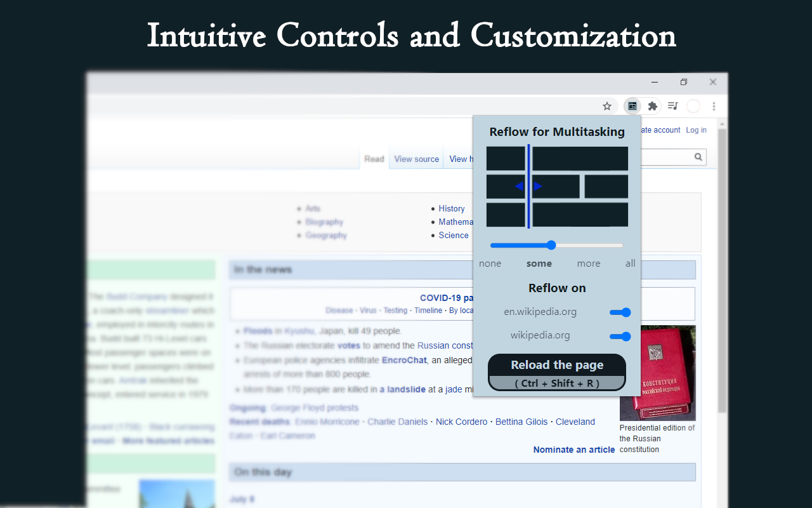Switch to the View source tab
The image size is (812, 508).
coord(417,159)
